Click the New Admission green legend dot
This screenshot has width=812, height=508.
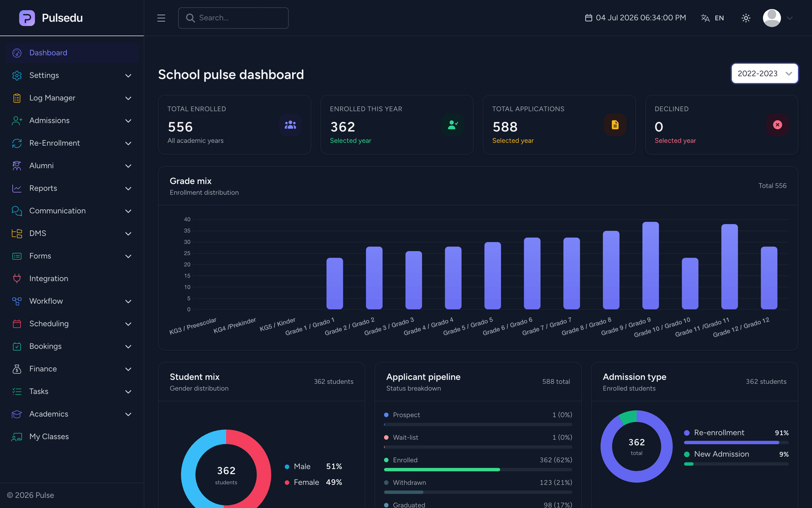(687, 454)
